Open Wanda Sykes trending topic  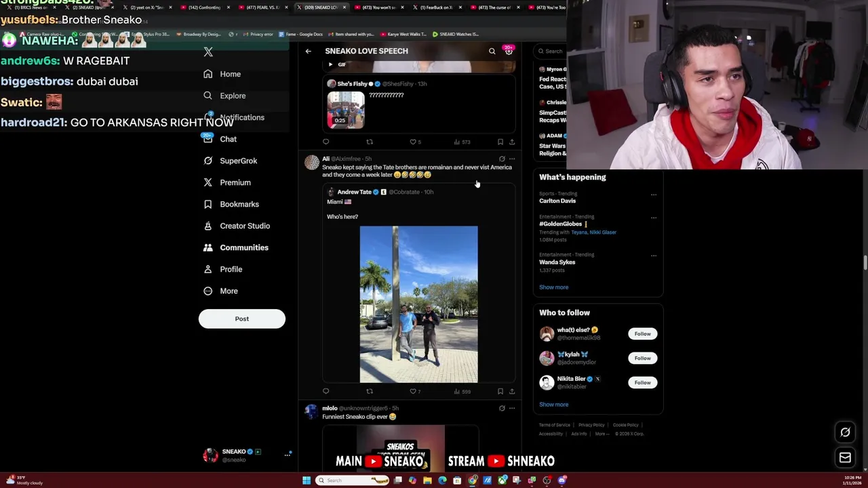(x=557, y=262)
